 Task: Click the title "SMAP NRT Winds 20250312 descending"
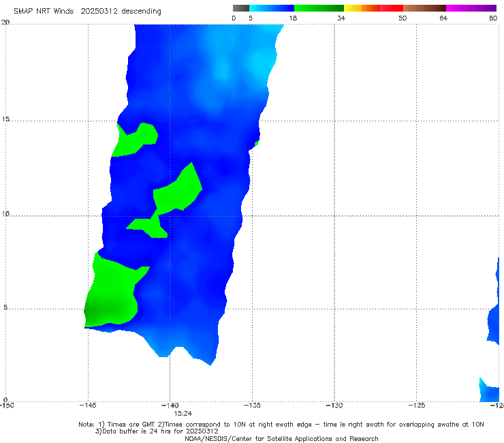coord(87,11)
